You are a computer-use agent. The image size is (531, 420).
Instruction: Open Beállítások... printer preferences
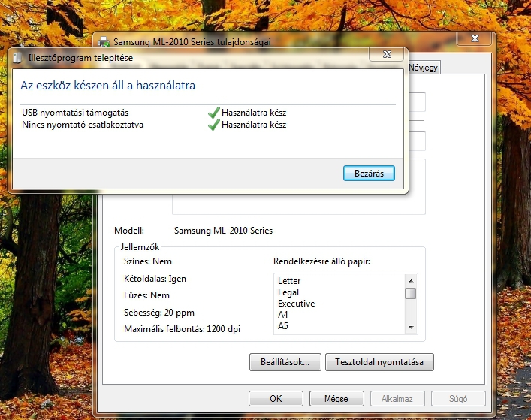pos(285,362)
